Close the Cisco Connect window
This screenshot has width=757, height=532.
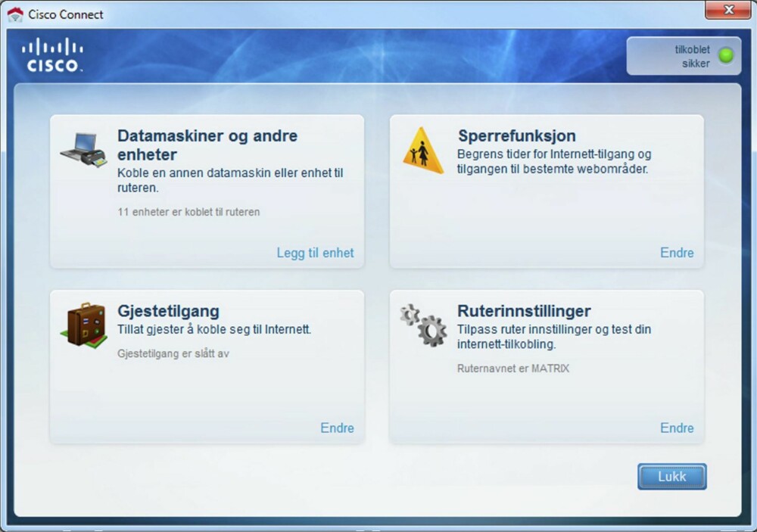pos(728,10)
